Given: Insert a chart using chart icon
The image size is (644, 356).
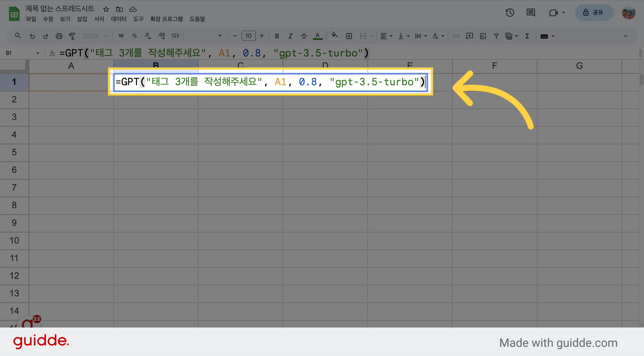Looking at the screenshot, I should coord(483,36).
